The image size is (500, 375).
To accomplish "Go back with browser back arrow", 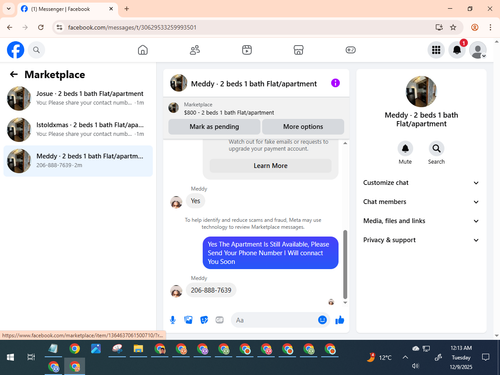I will click(x=10, y=27).
